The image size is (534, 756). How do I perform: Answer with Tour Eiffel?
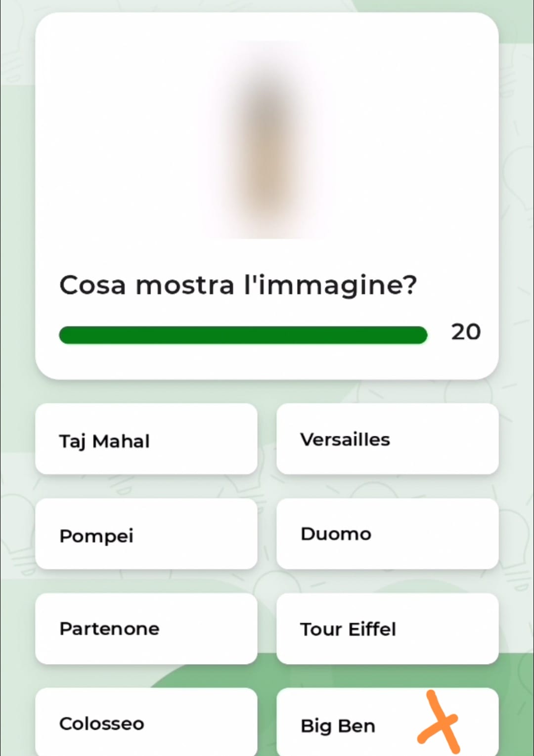(387, 629)
